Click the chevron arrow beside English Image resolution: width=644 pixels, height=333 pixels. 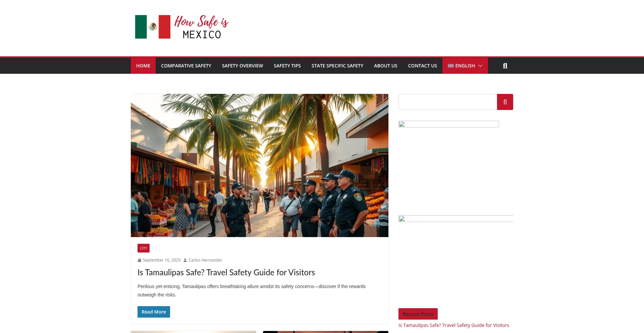(480, 66)
